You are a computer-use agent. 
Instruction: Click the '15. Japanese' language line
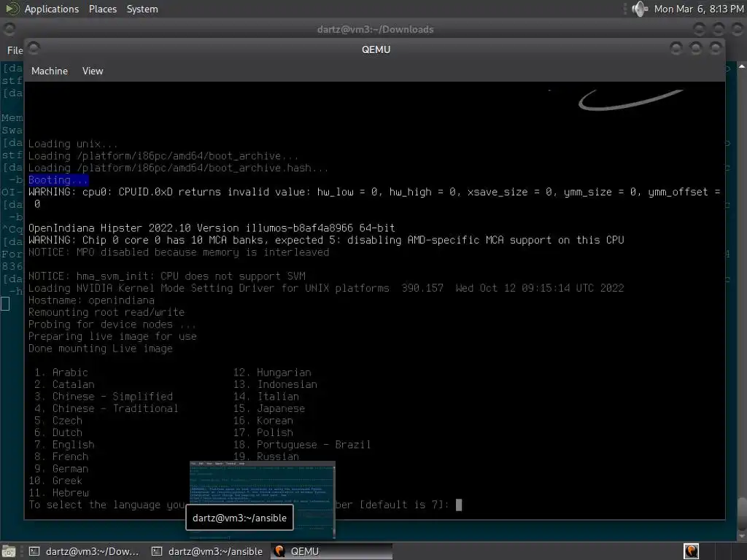pos(268,408)
